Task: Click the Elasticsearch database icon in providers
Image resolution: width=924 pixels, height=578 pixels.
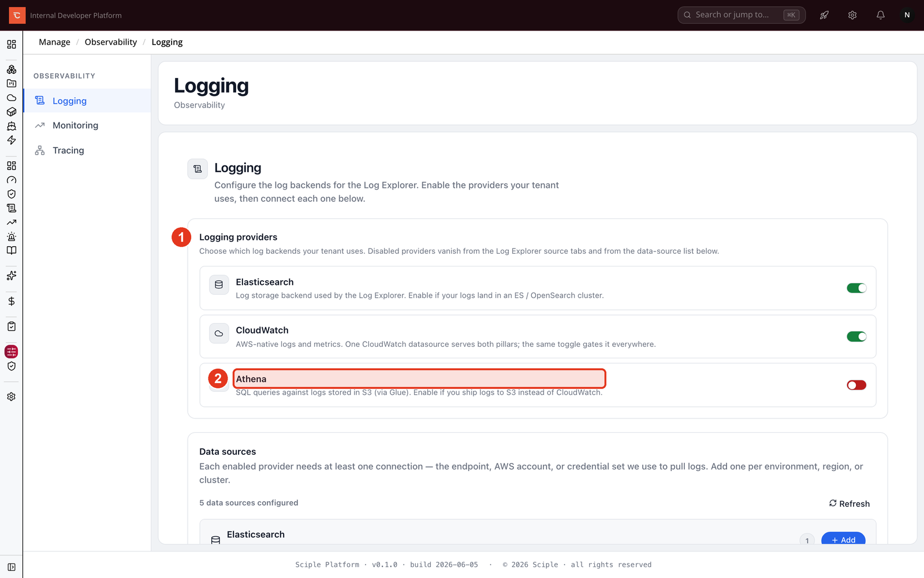Action: (x=219, y=284)
